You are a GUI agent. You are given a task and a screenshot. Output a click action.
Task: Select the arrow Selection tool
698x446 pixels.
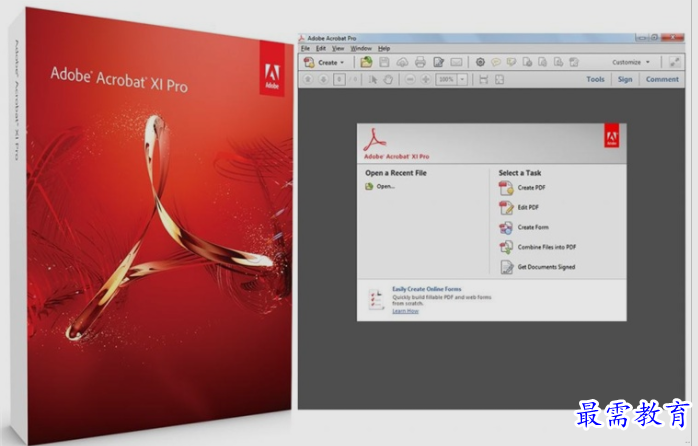pyautogui.click(x=373, y=80)
